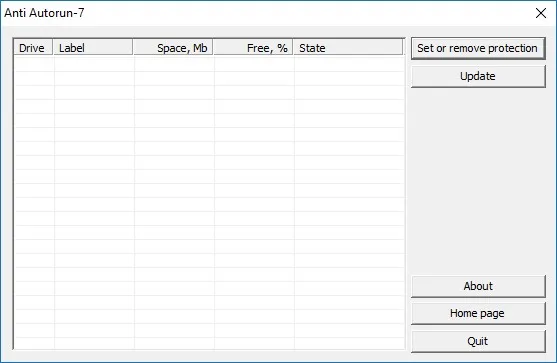This screenshot has width=557, height=363.
Task: Click divider between Space and Free headers
Action: [x=213, y=48]
